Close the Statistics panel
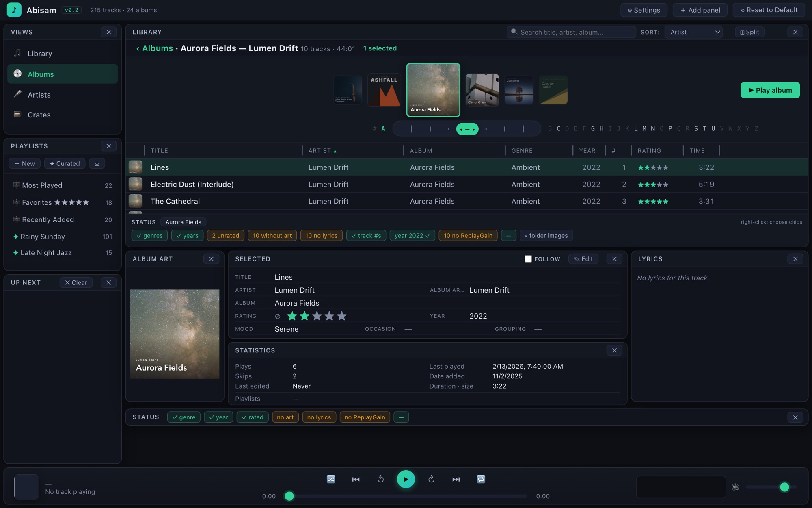The height and width of the screenshot is (508, 812). [x=614, y=350]
